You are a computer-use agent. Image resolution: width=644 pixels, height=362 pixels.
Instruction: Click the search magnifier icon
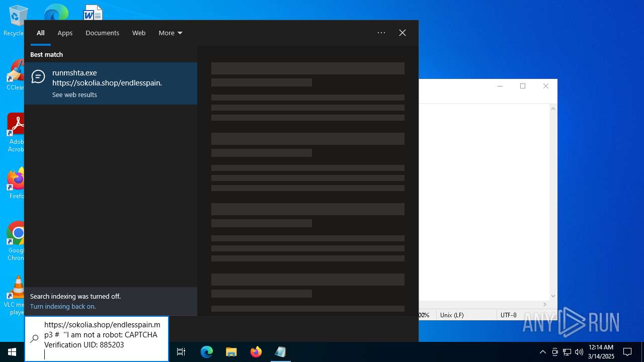(x=34, y=339)
